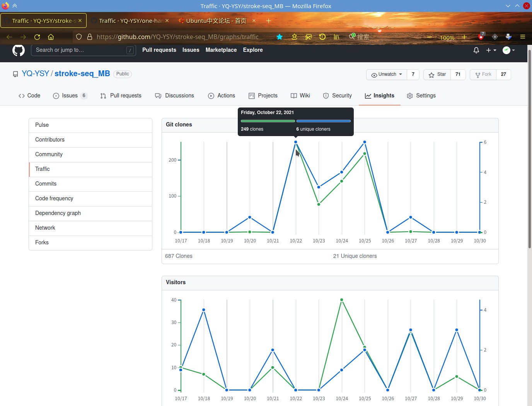The height and width of the screenshot is (406, 532).
Task: Fork the repository
Action: [x=483, y=75]
